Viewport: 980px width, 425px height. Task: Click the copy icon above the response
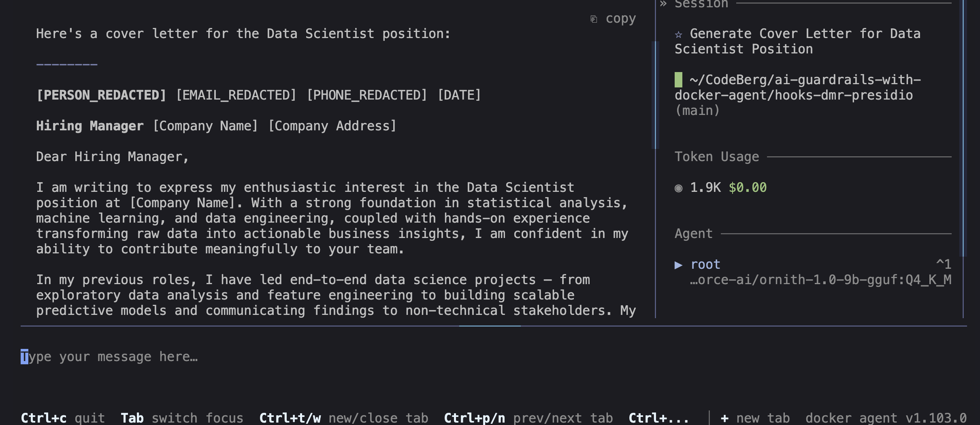point(594,19)
